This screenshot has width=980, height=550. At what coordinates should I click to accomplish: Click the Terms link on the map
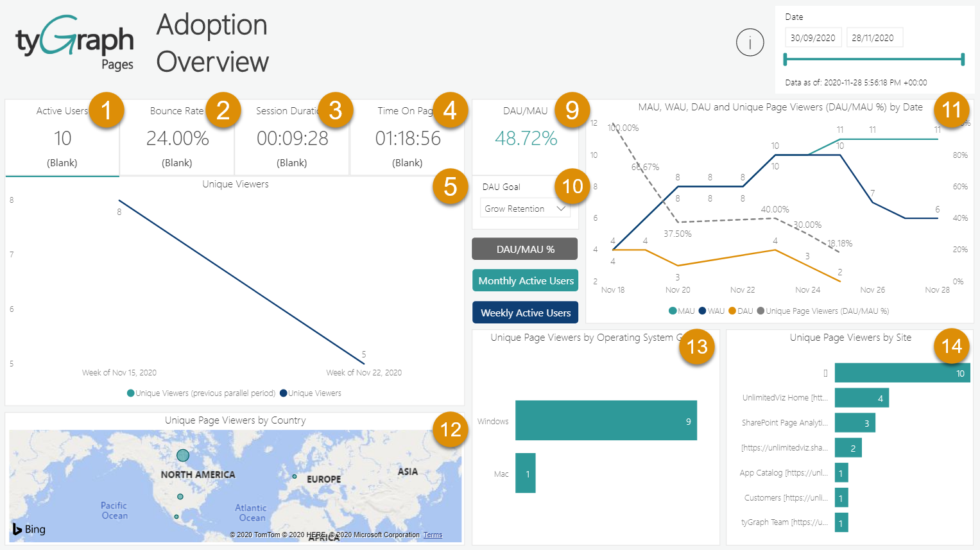(433, 535)
